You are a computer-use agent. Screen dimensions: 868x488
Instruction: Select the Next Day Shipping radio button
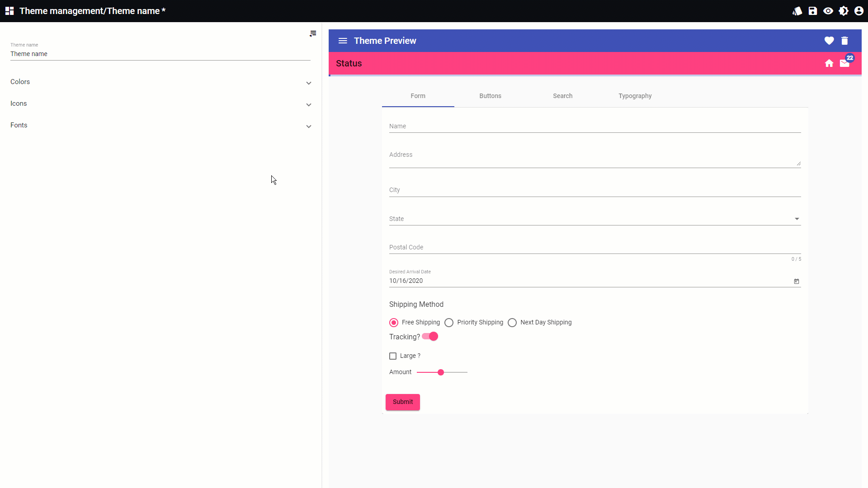(x=512, y=323)
